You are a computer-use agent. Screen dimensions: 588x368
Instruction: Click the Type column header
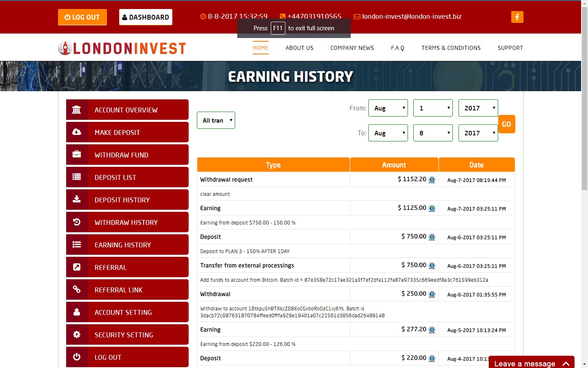tap(273, 165)
